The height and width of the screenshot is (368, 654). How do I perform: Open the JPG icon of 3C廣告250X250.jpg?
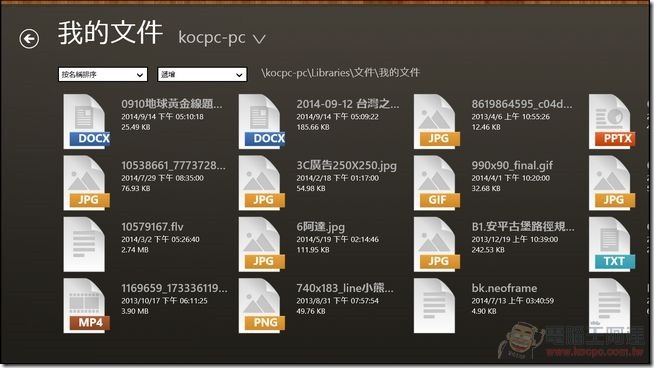262,183
